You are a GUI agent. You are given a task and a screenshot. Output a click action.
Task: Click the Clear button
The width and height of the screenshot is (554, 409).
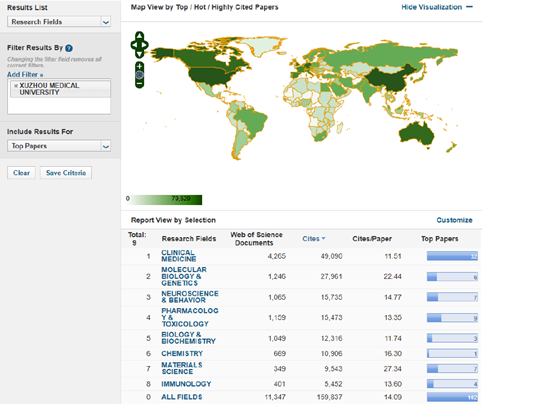tap(21, 173)
